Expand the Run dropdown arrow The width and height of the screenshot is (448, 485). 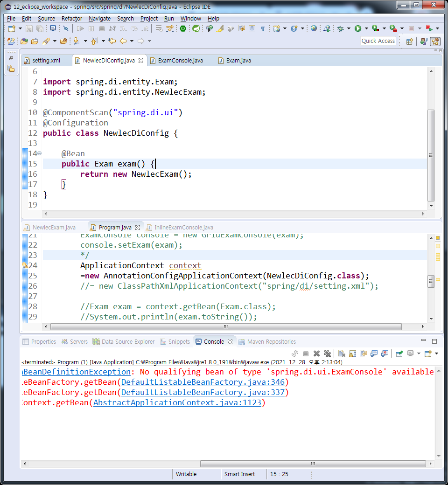pyautogui.click(x=366, y=29)
